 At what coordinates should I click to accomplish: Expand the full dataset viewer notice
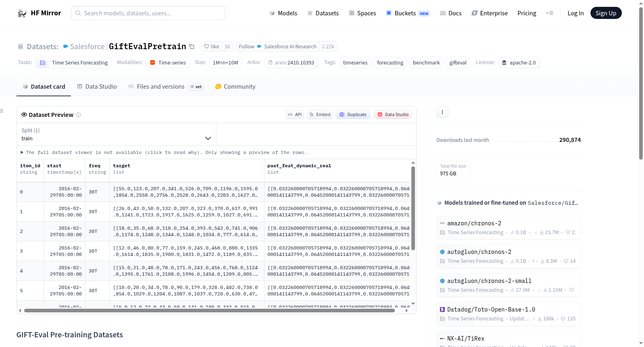[164, 153]
